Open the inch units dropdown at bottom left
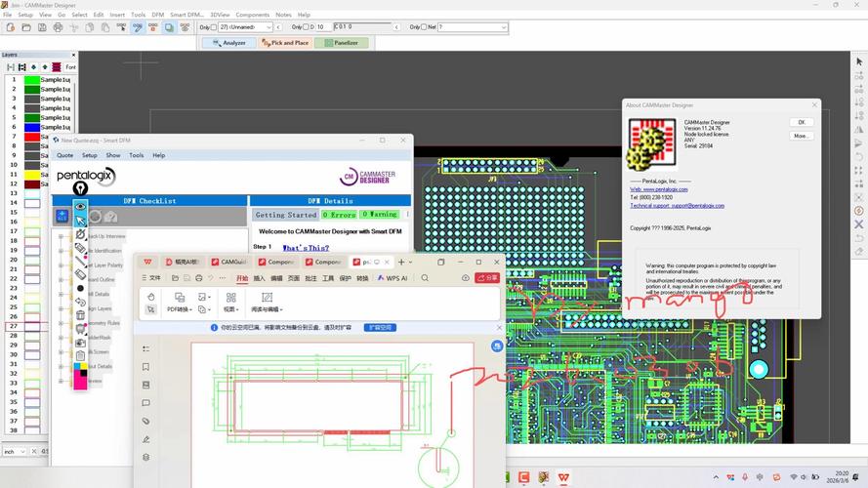This screenshot has width=868, height=488. tap(15, 452)
